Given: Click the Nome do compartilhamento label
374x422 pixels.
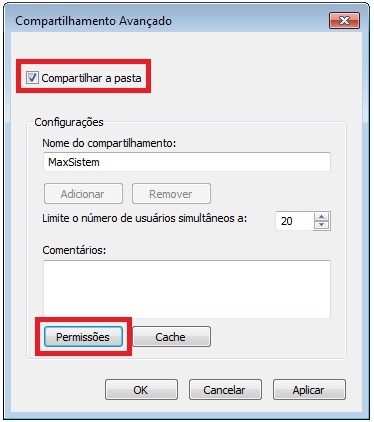Looking at the screenshot, I should pos(109,143).
